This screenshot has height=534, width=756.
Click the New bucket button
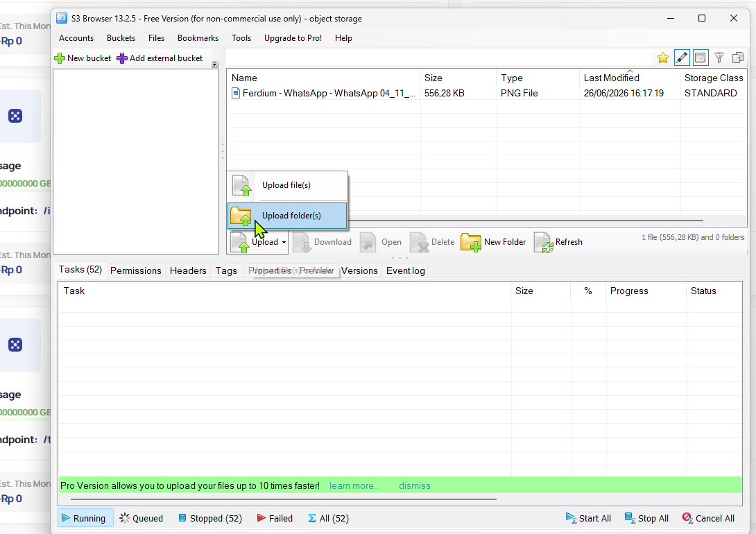coord(83,58)
